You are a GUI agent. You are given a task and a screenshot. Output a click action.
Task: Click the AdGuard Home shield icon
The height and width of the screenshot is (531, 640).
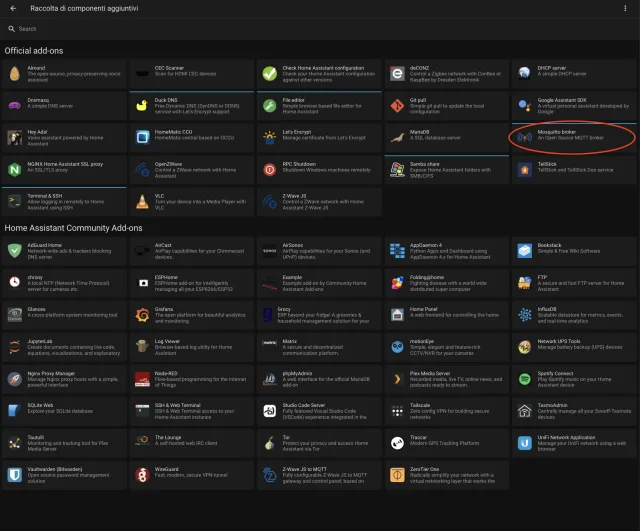pyautogui.click(x=14, y=249)
